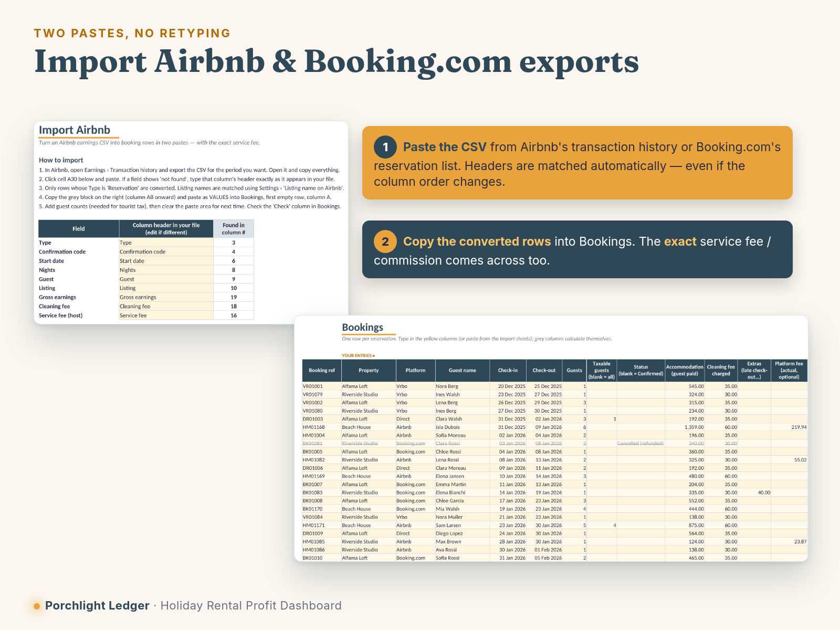Select found-column value 10 for Listing
The width and height of the screenshot is (840, 630).
[x=234, y=288]
